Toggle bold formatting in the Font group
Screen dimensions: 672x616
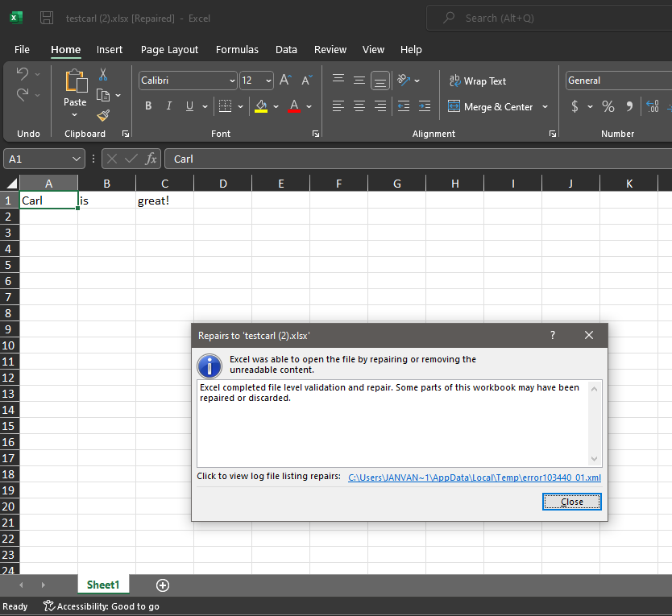(x=148, y=105)
